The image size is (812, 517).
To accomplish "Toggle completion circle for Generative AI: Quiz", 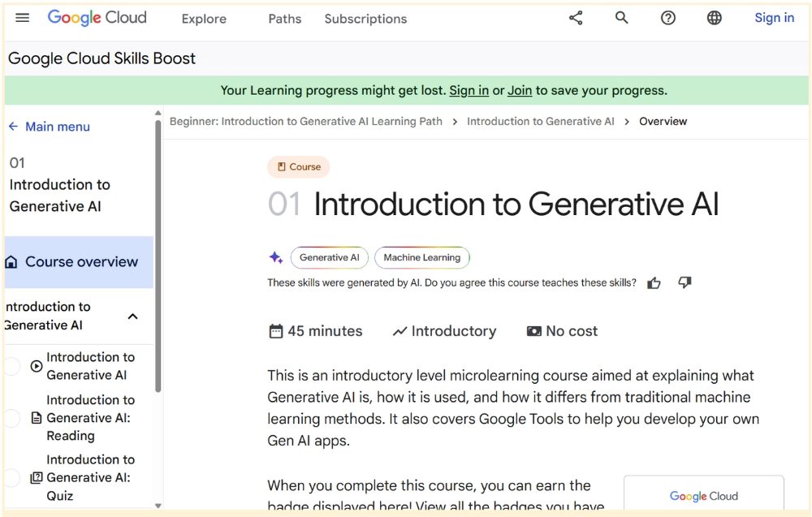I will click(11, 478).
